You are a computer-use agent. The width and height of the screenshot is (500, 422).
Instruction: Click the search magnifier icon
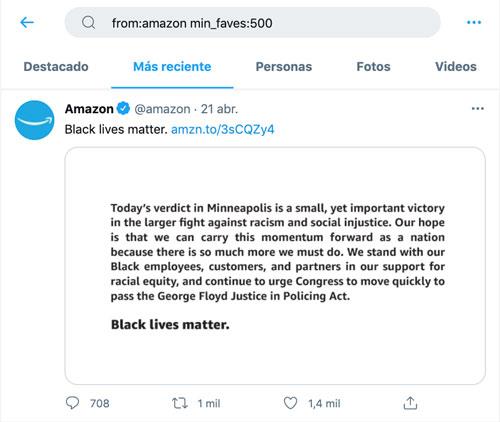pyautogui.click(x=89, y=23)
